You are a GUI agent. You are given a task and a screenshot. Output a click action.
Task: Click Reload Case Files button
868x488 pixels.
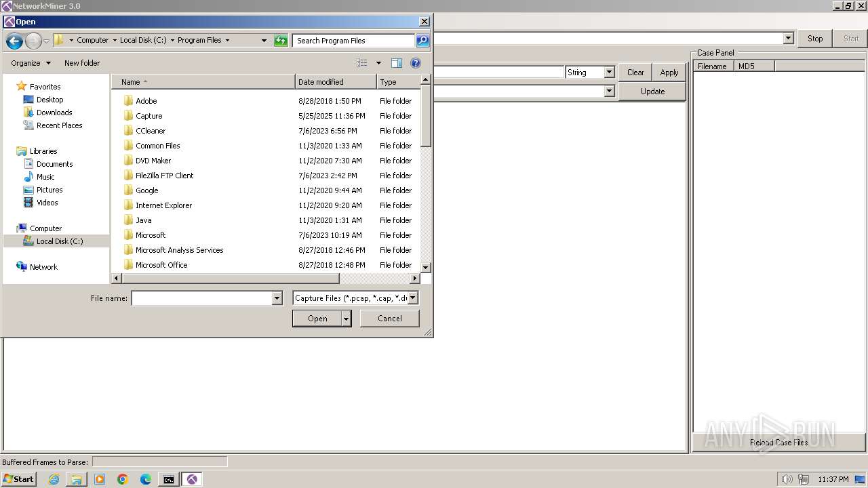coord(778,443)
